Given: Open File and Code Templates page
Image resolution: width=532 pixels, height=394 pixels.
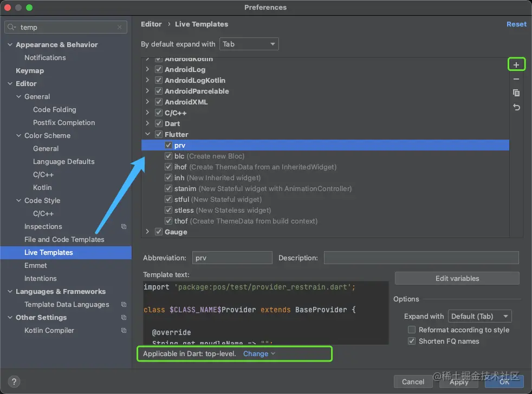Looking at the screenshot, I should pyautogui.click(x=64, y=239).
